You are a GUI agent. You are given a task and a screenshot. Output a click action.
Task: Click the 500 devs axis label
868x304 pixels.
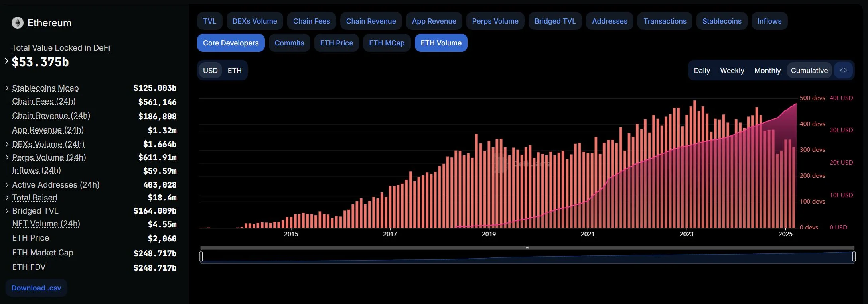click(812, 98)
